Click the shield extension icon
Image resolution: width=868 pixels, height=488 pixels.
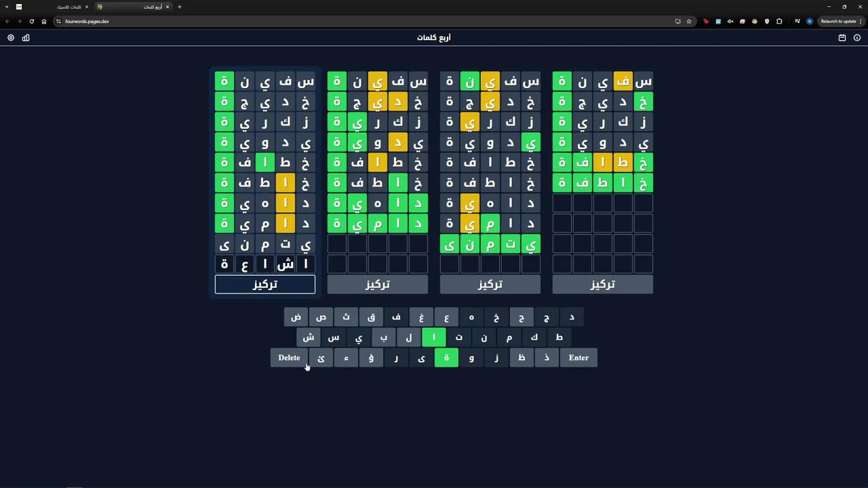pos(767,21)
